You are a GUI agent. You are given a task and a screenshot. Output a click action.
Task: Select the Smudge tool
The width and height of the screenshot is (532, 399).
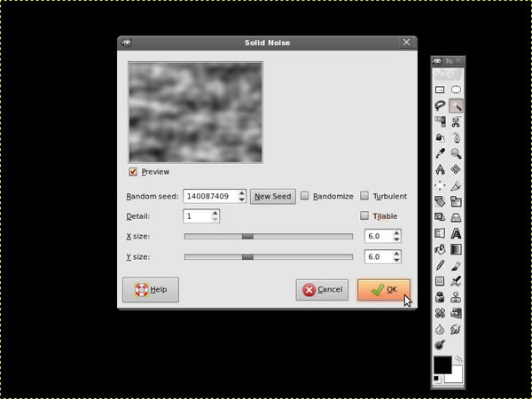pyautogui.click(x=456, y=329)
